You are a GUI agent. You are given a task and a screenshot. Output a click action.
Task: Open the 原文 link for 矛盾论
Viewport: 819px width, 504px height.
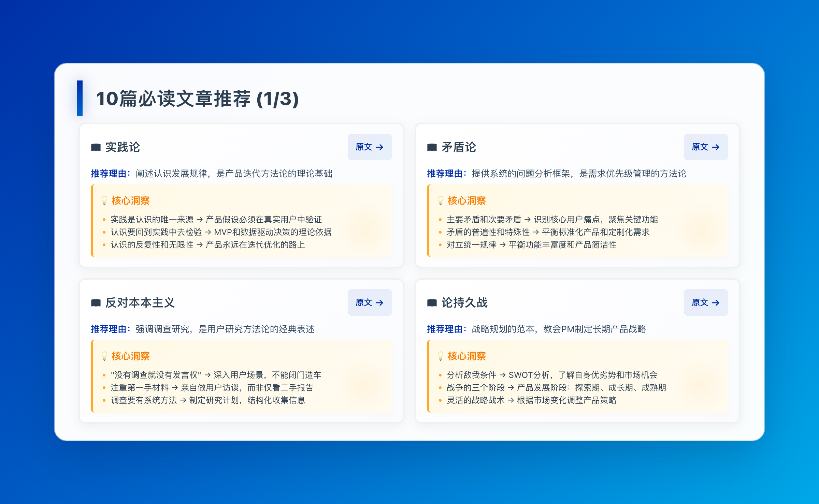tap(706, 147)
